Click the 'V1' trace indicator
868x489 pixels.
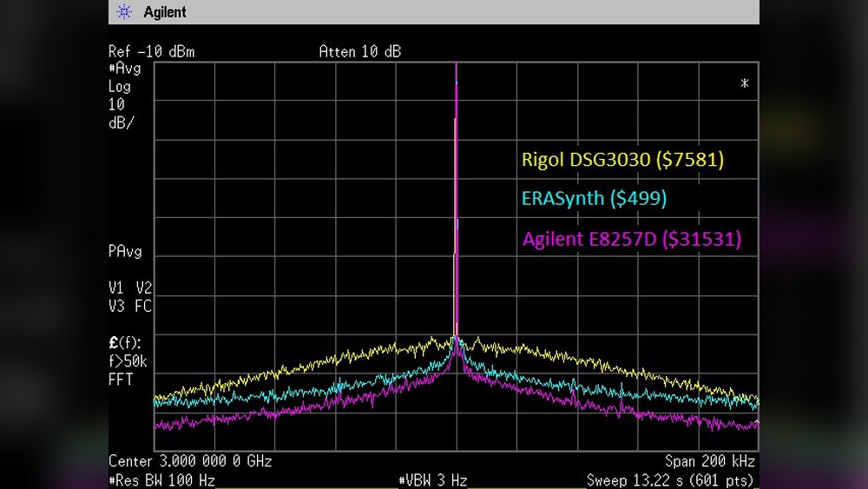coord(115,288)
